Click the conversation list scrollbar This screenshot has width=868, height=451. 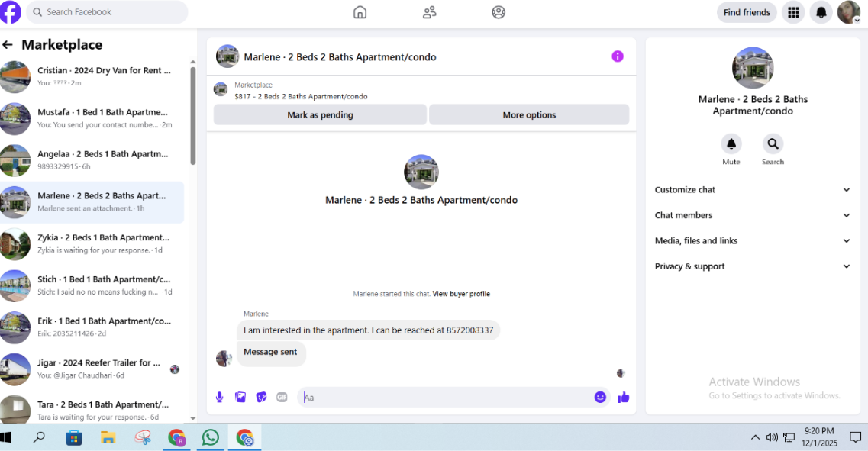tap(192, 116)
